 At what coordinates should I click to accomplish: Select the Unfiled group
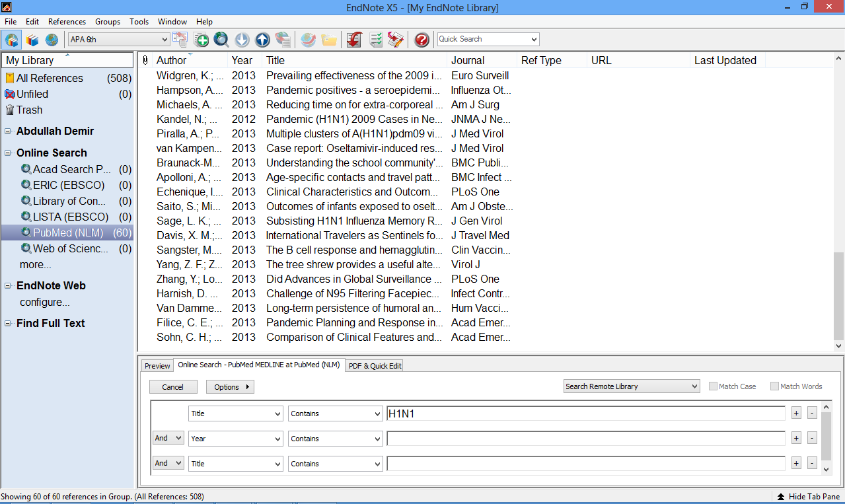(x=67, y=94)
